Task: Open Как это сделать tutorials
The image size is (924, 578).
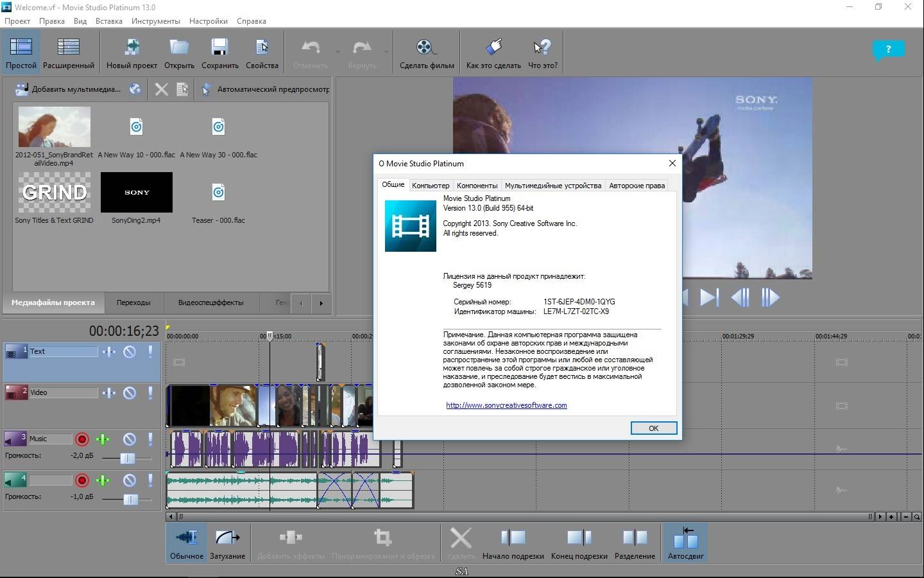Action: click(493, 52)
